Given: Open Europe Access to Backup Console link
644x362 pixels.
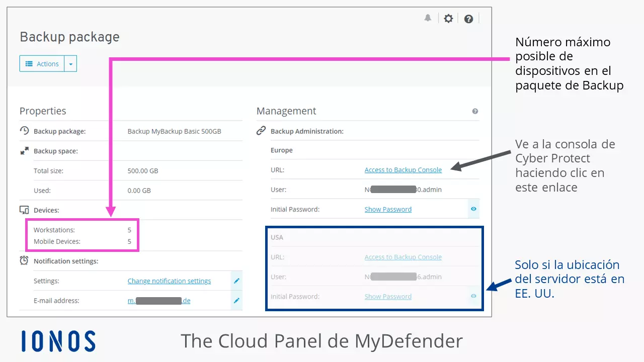Looking at the screenshot, I should [403, 170].
